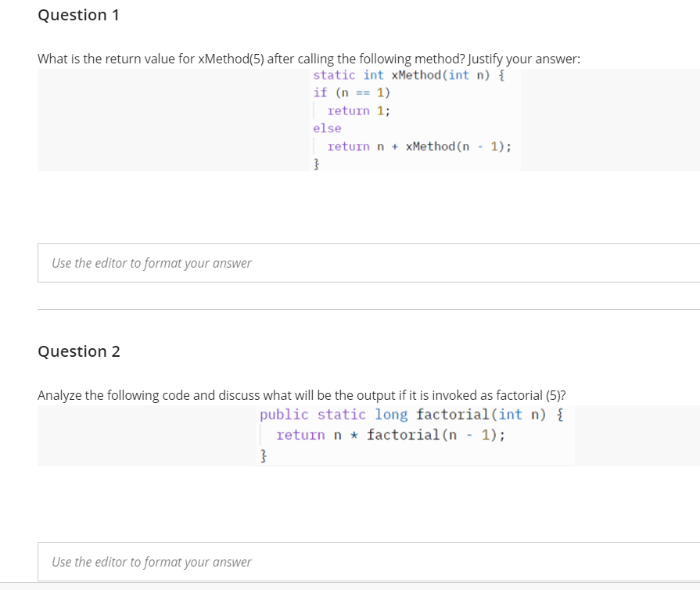Click 'return n + xMethod(n - 1);' line

click(420, 146)
